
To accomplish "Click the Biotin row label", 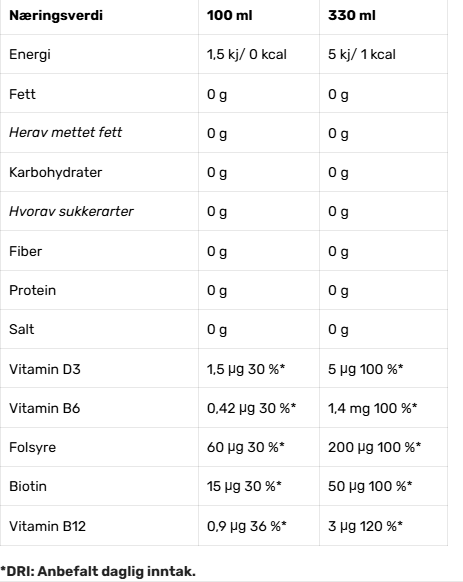I will click(28, 486).
